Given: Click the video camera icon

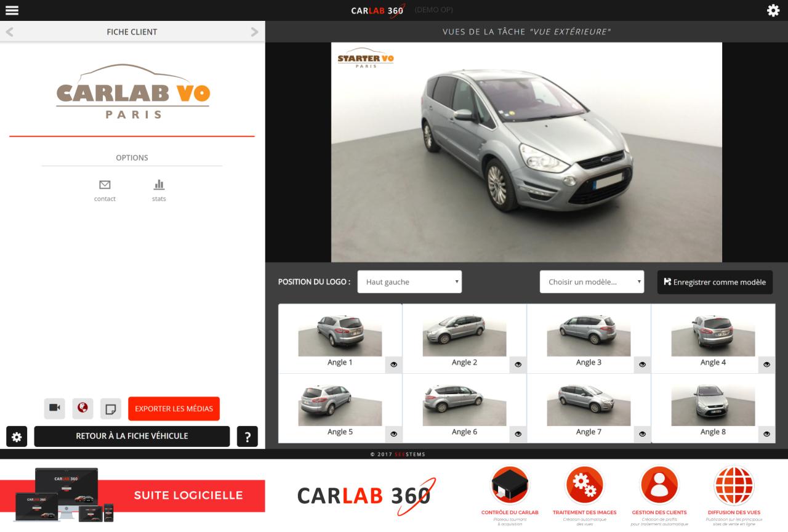Looking at the screenshot, I should click(54, 408).
